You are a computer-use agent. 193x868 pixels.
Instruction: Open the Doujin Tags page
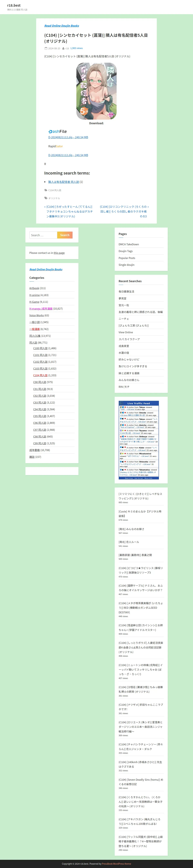point(125,251)
